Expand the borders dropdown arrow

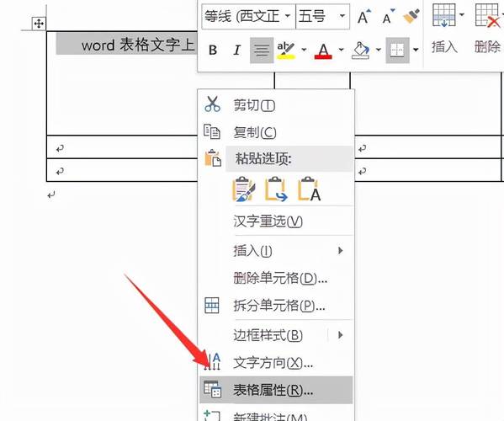click(416, 50)
